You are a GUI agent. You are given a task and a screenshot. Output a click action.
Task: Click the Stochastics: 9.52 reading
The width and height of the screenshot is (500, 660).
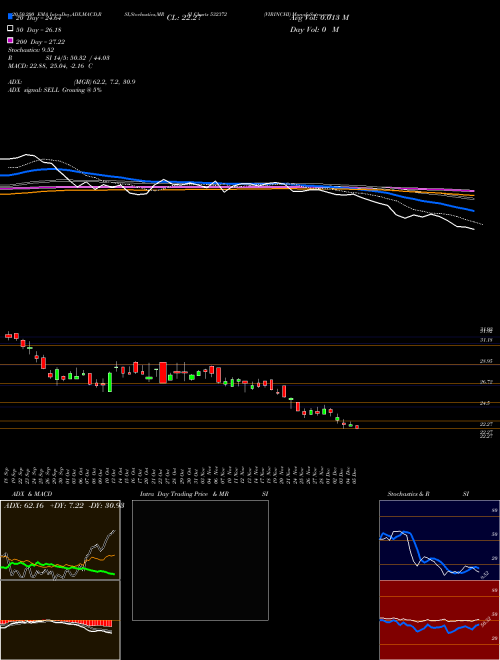click(x=31, y=50)
